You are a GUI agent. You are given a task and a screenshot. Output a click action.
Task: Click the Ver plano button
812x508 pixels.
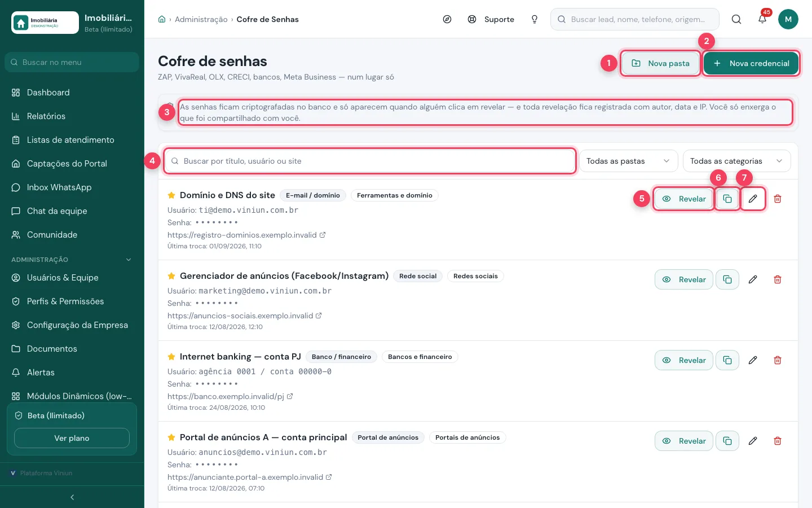pos(72,438)
